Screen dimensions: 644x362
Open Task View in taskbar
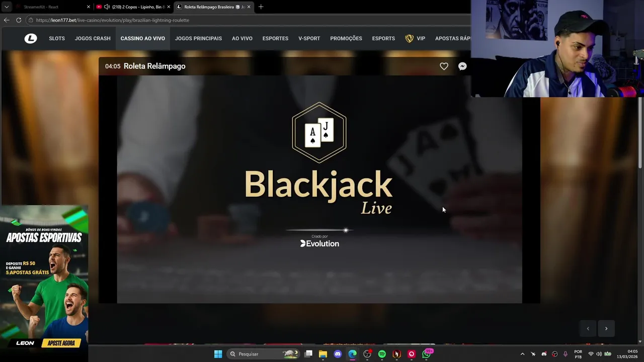308,354
